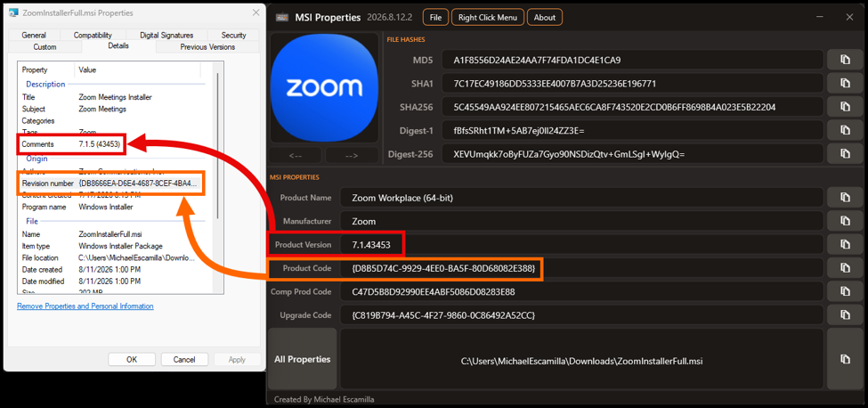Copy the SHA1 hash value
Viewport: 868px width, 408px height.
tap(845, 84)
